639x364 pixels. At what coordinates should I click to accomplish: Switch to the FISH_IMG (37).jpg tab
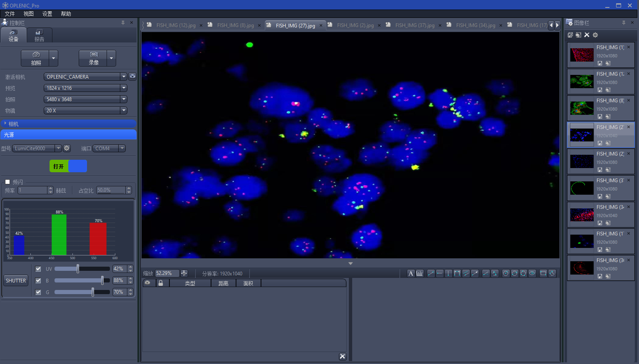(x=414, y=25)
